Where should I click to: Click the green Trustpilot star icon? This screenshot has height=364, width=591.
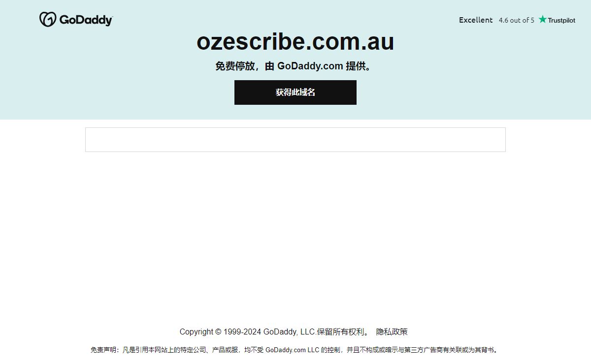point(542,20)
